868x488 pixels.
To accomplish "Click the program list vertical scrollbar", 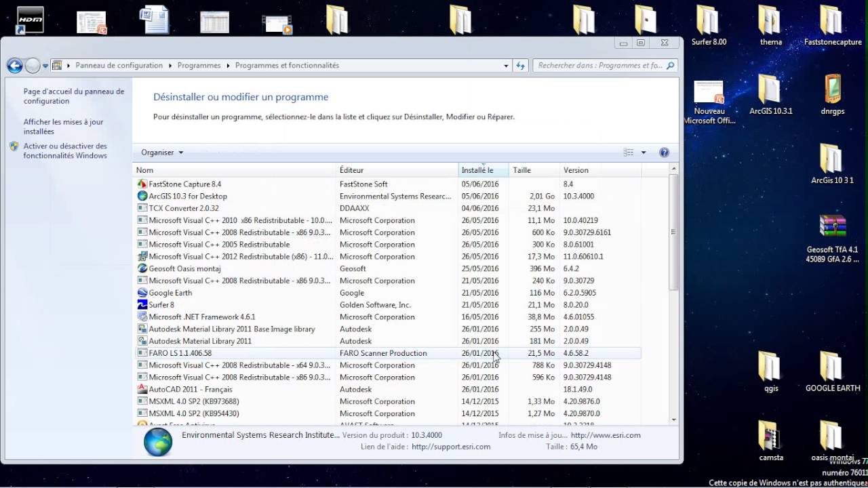I will 673,232.
